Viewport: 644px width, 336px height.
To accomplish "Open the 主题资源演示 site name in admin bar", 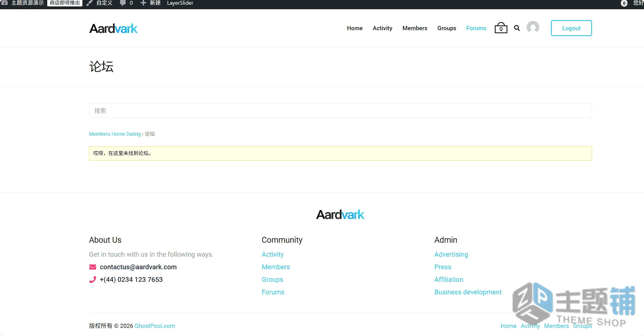I will pos(27,3).
